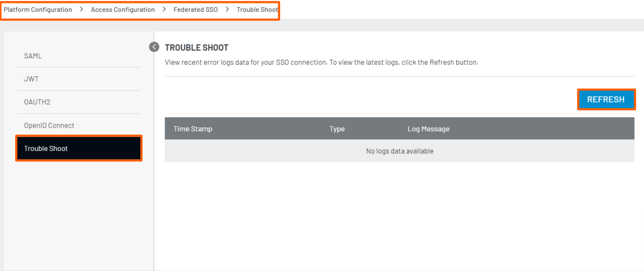Click the 'No logs data available' row

pos(400,151)
